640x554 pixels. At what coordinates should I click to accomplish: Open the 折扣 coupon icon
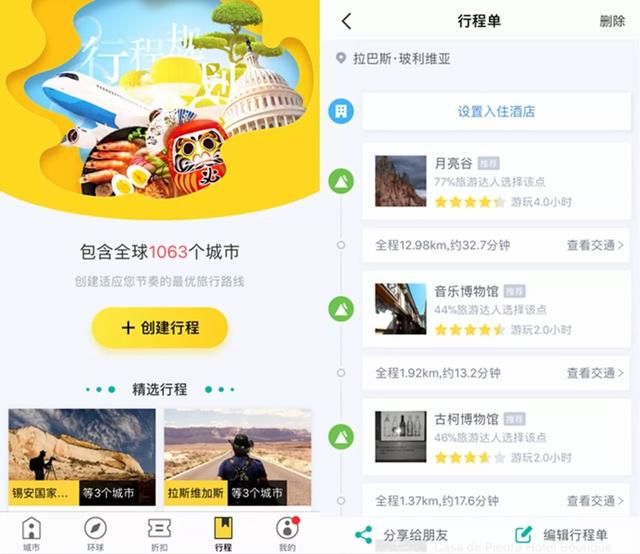click(x=159, y=528)
